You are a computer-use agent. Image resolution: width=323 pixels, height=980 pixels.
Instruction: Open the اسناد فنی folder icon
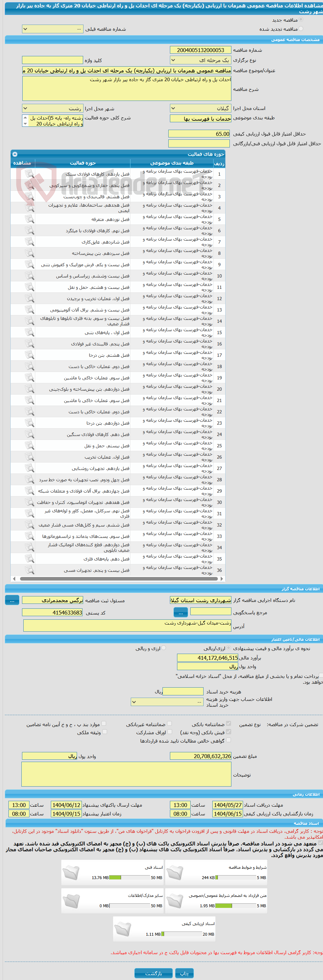tap(71, 873)
